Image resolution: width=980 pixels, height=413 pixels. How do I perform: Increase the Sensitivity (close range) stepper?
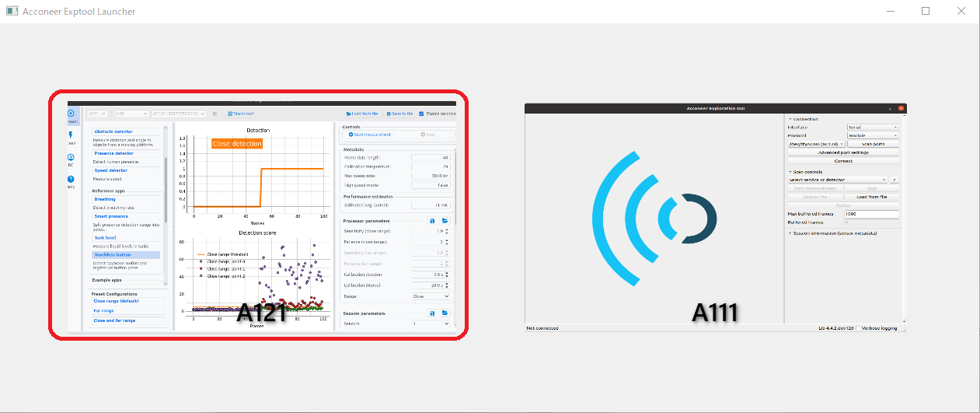447,229
